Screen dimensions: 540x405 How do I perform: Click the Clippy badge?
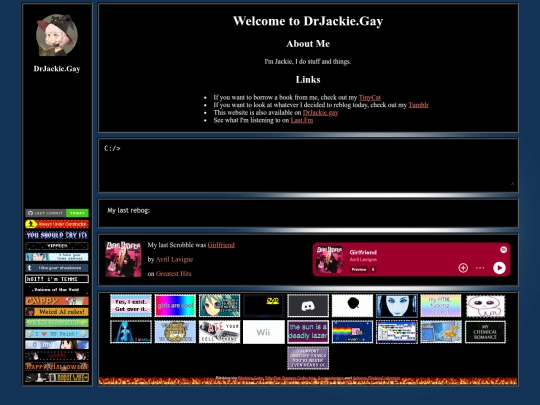(x=57, y=301)
